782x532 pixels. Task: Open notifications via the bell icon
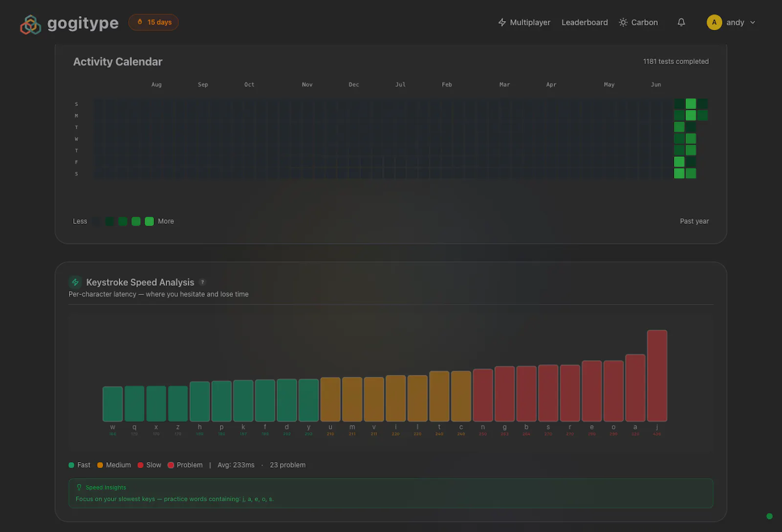point(681,22)
